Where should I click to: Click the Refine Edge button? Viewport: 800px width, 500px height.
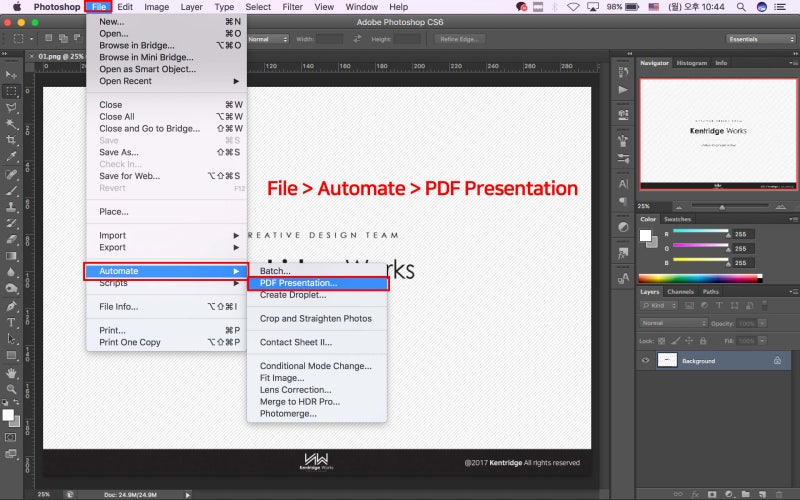[x=459, y=39]
